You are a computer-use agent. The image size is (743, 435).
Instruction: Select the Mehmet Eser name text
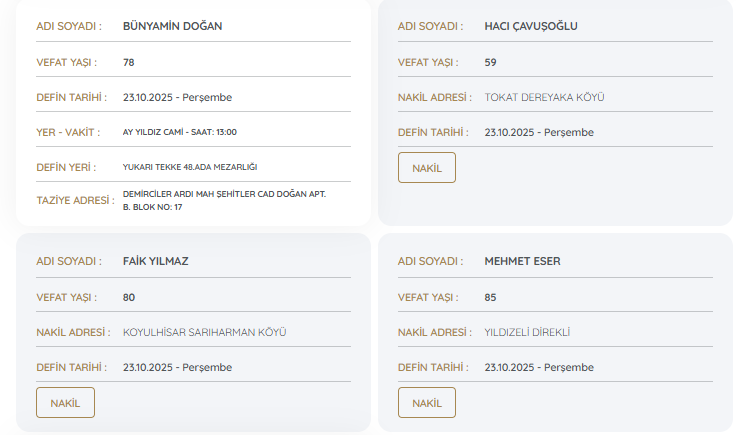coord(522,262)
